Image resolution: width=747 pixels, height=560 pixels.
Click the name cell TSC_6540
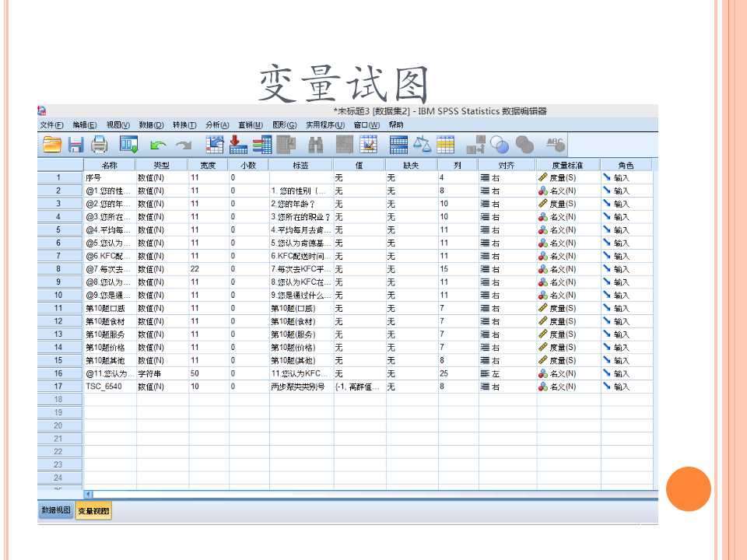point(110,387)
